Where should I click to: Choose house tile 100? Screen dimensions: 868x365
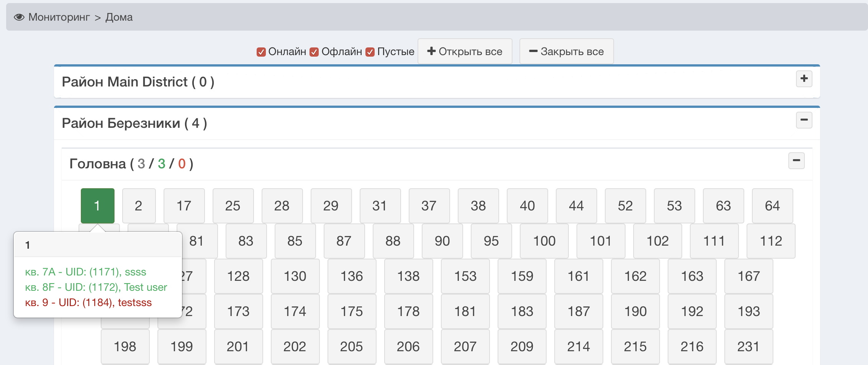pyautogui.click(x=544, y=241)
